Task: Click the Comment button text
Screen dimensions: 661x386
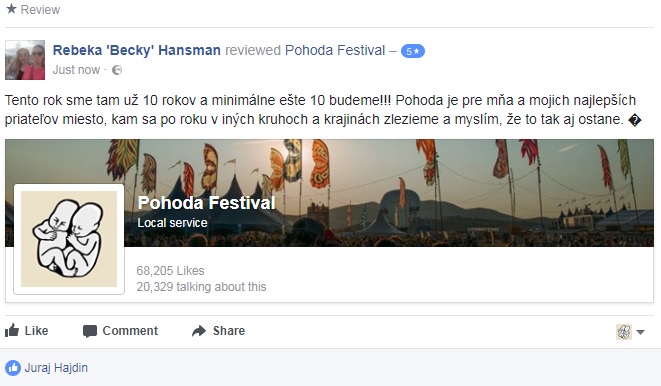Action: [x=130, y=331]
